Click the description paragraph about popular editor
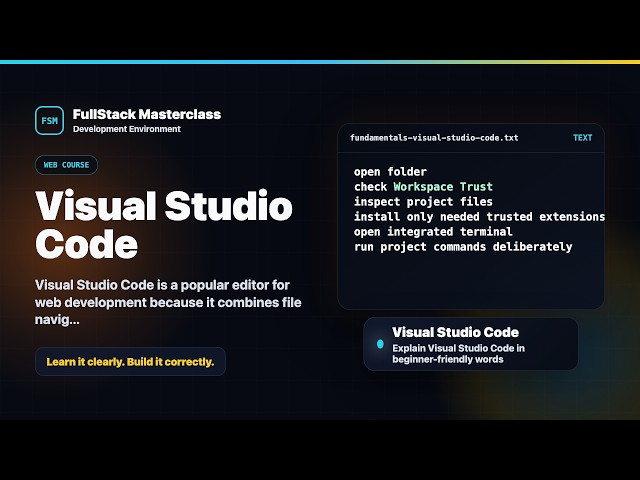640x480 pixels. click(x=168, y=302)
